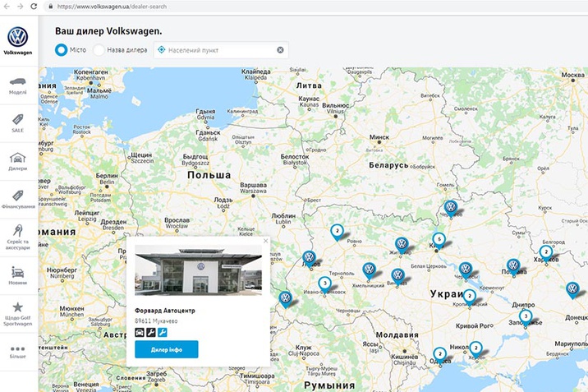
Task: Select the VW dealer pin at Львов
Action: click(x=309, y=259)
